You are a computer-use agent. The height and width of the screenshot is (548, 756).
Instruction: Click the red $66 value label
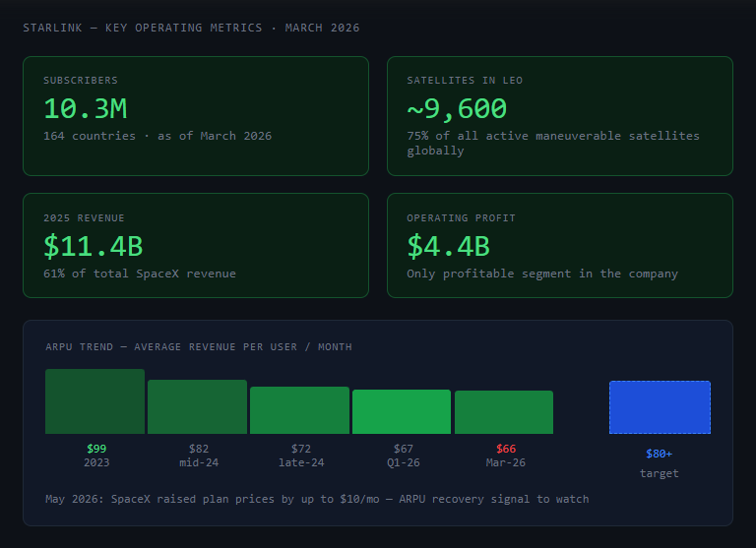coord(506,449)
